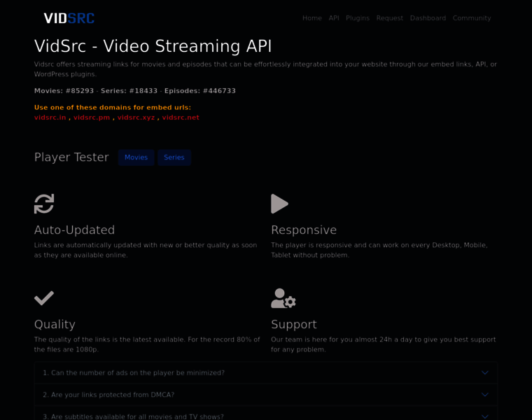
Task: Expand the DMCA FAQ chevron
Action: 485,395
